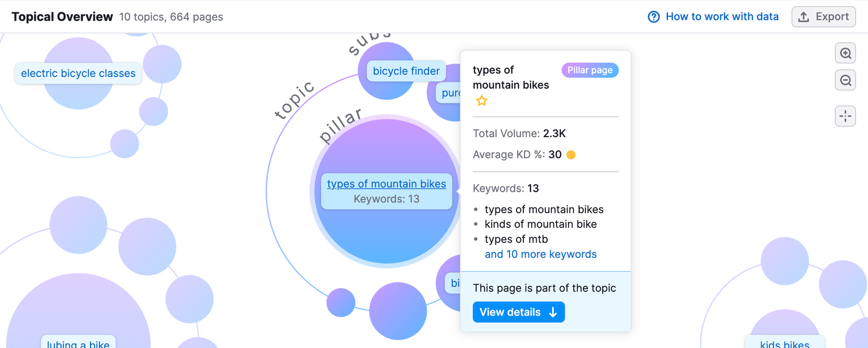868x348 pixels.
Task: Click the zoom in magnifier icon
Action: [845, 53]
